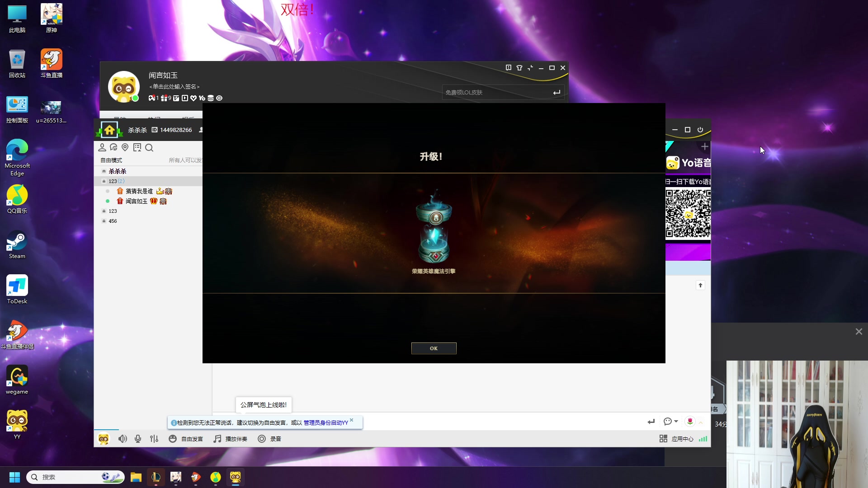Viewport: 868px width, 488px height.
Task: Toggle the microphone icon
Action: [138, 439]
